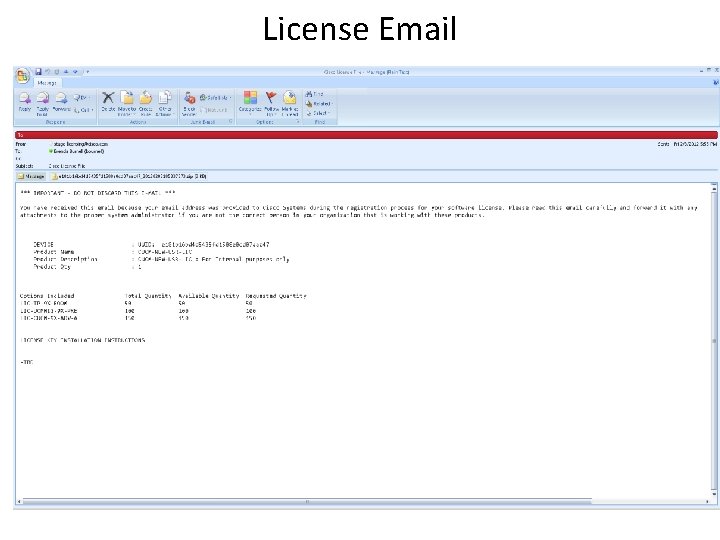Click scroll right arrow at bottom
The width and height of the screenshot is (720, 540).
point(707,501)
